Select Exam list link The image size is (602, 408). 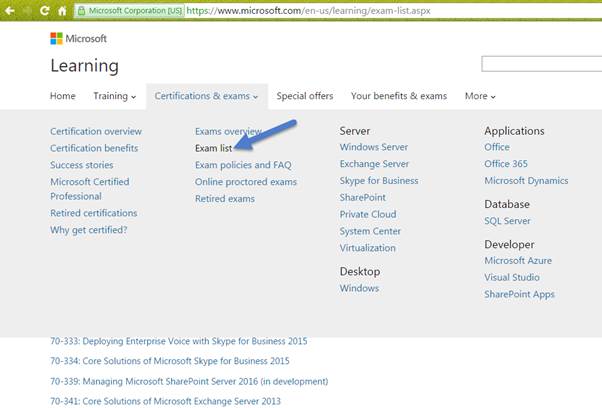pyautogui.click(x=213, y=148)
